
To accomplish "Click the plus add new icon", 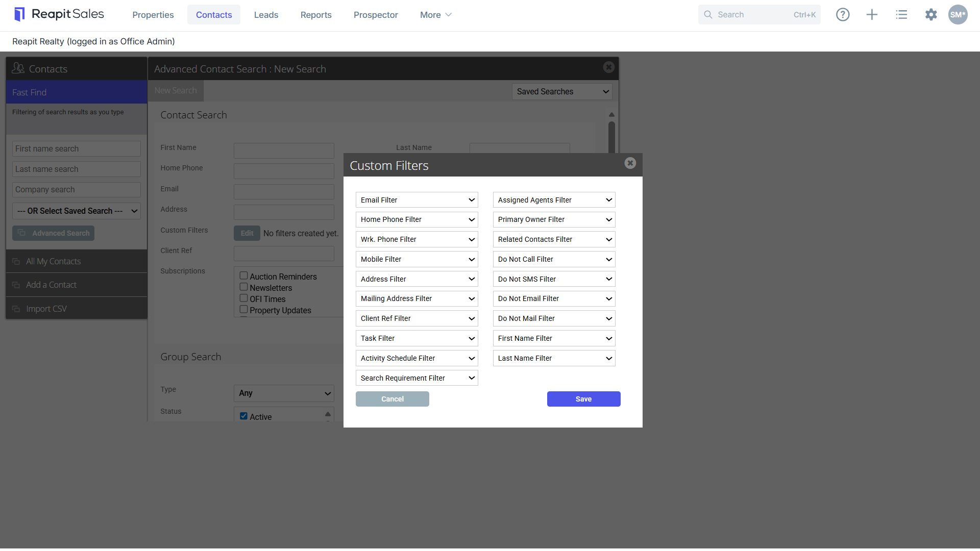I will point(872,15).
